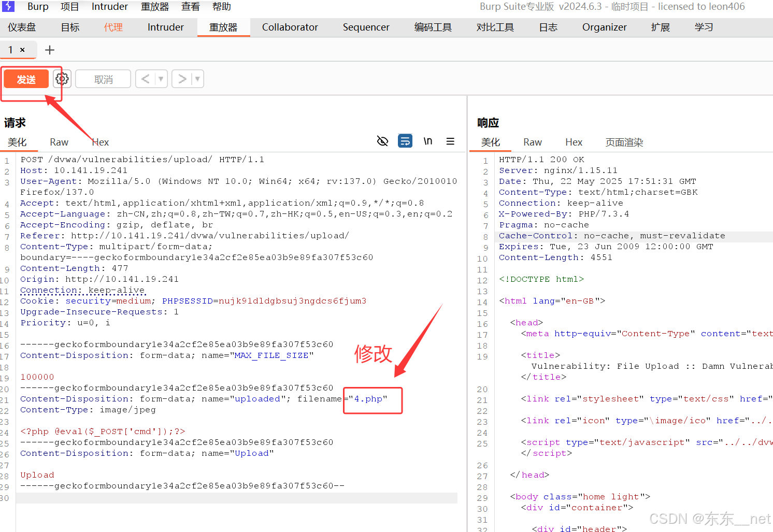Image resolution: width=773 pixels, height=532 pixels.
Task: Open response 页面渲染 render tab
Action: click(x=624, y=142)
